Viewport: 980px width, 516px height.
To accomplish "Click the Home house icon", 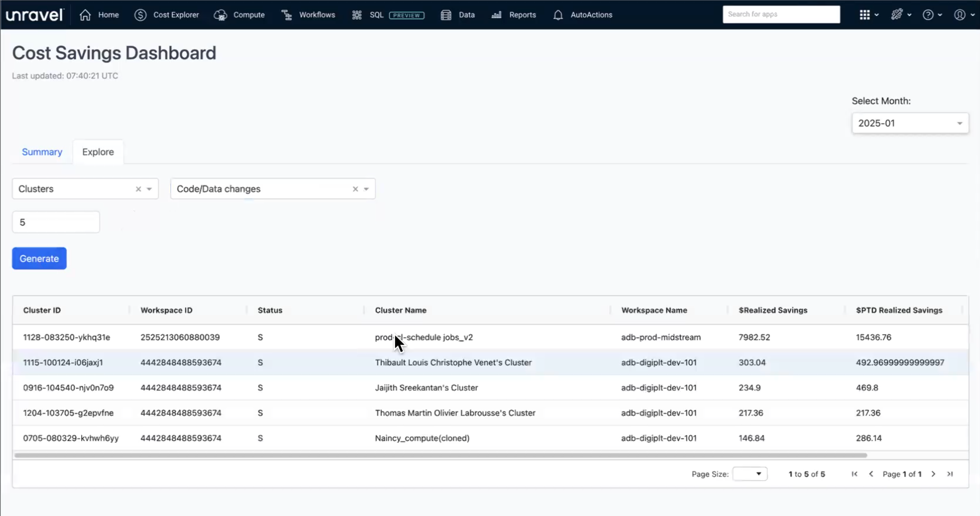I will coord(85,15).
